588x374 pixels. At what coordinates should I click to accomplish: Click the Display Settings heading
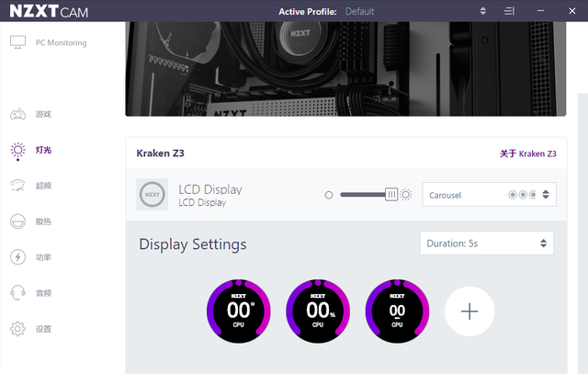click(x=193, y=244)
